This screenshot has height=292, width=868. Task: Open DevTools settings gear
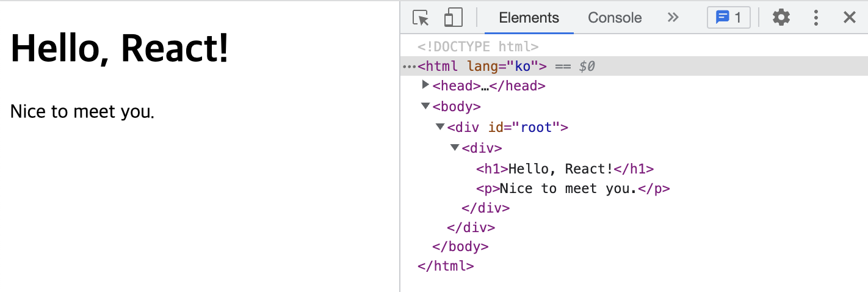pos(781,18)
